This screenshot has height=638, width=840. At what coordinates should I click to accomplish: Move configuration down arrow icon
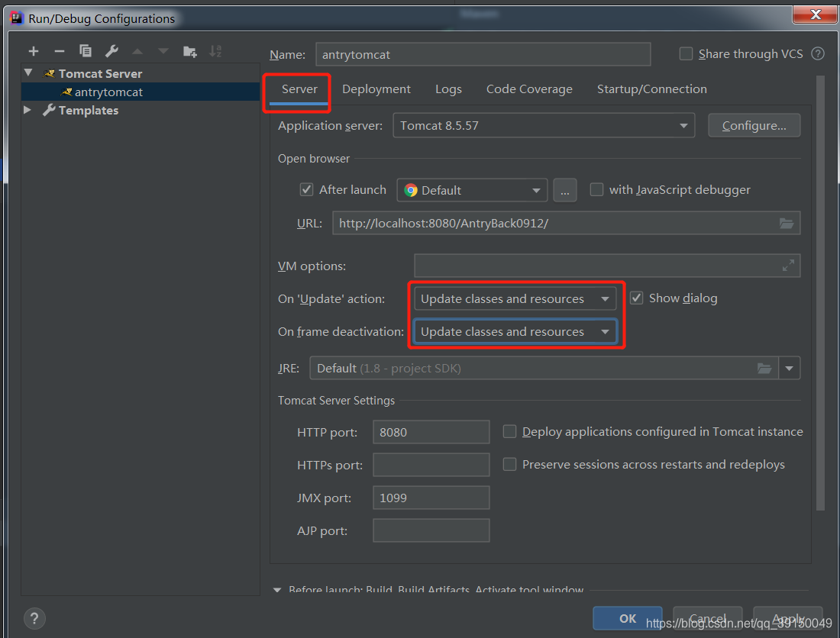[163, 51]
